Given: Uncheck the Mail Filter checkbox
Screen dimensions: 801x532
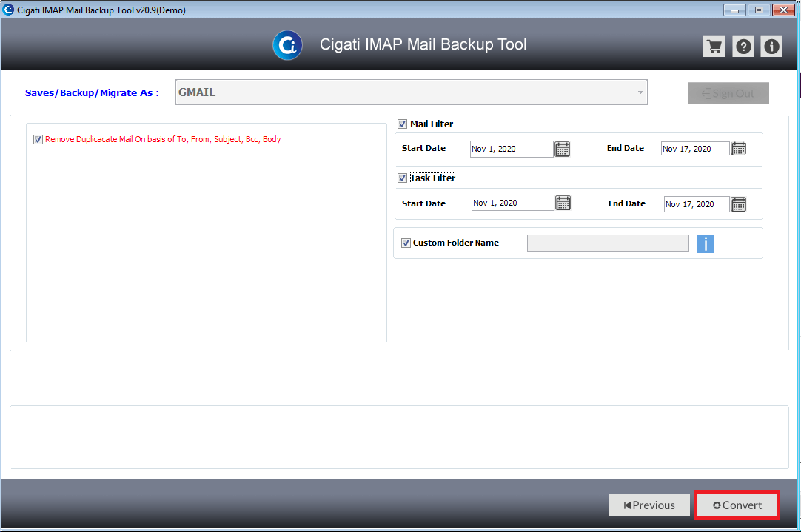Looking at the screenshot, I should coord(403,124).
